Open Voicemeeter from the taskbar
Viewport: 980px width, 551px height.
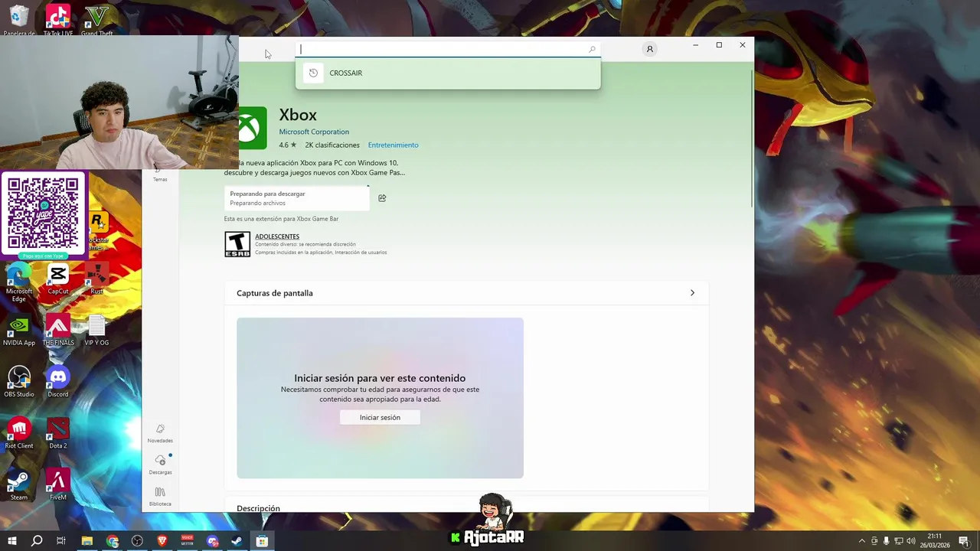187,541
